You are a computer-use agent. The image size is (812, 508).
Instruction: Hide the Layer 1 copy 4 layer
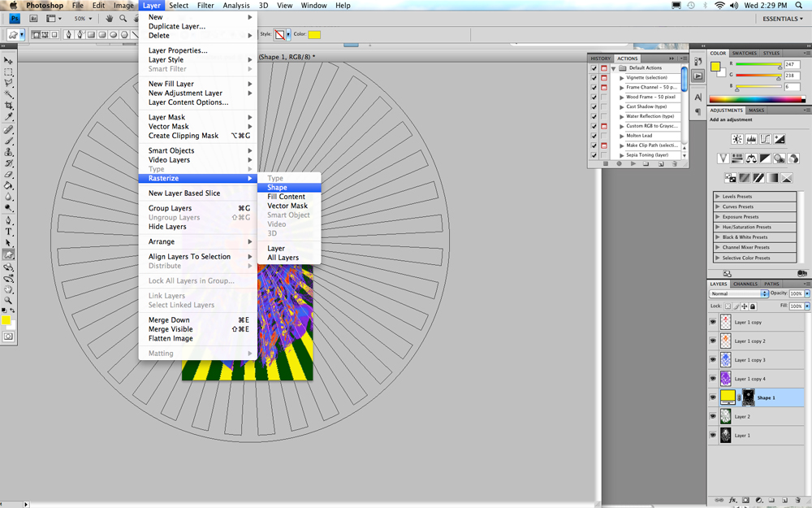(x=713, y=379)
